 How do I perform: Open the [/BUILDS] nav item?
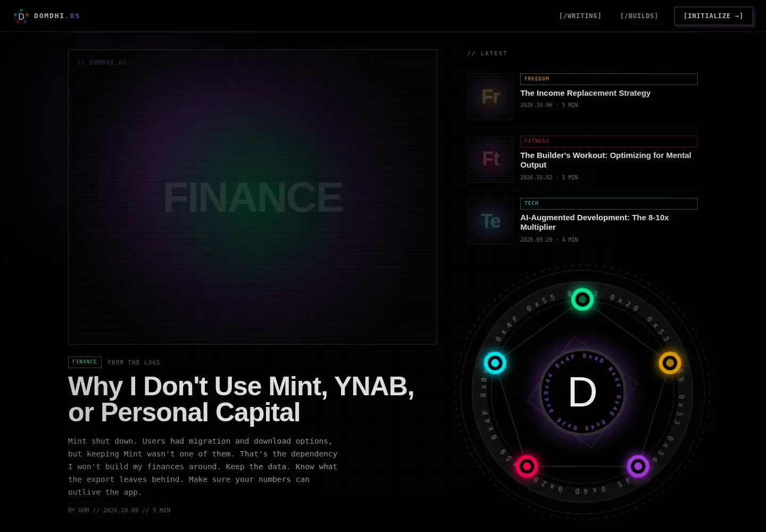pyautogui.click(x=639, y=16)
